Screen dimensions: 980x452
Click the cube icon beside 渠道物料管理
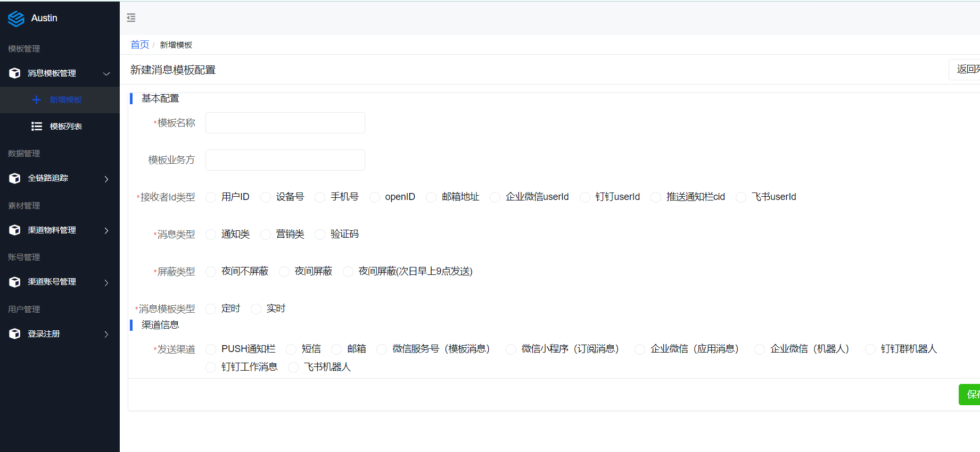(15, 230)
